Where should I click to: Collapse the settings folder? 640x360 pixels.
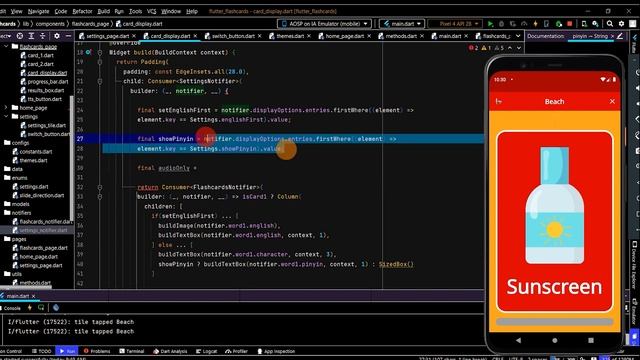coord(6,116)
